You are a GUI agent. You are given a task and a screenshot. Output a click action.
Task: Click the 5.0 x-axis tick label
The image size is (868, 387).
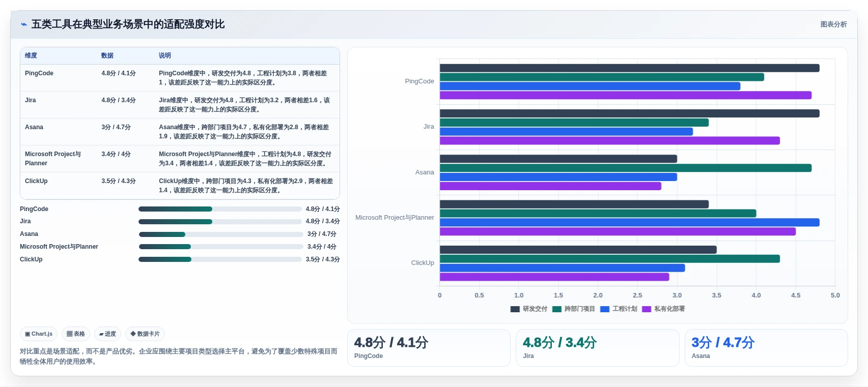click(x=835, y=295)
